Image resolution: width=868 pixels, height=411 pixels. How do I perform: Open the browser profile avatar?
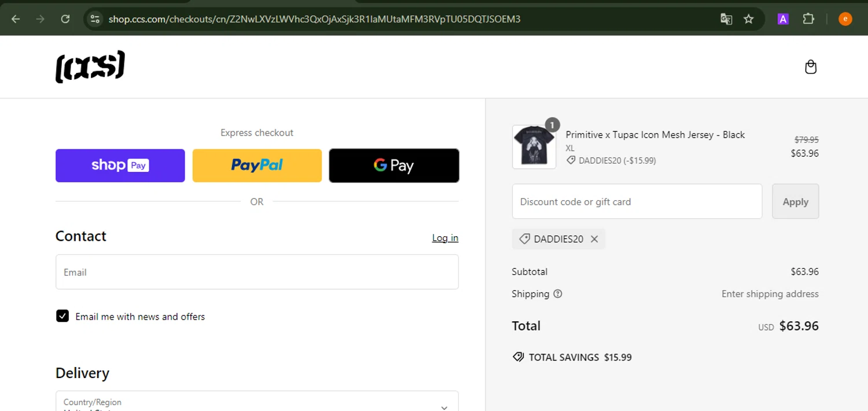(x=845, y=19)
